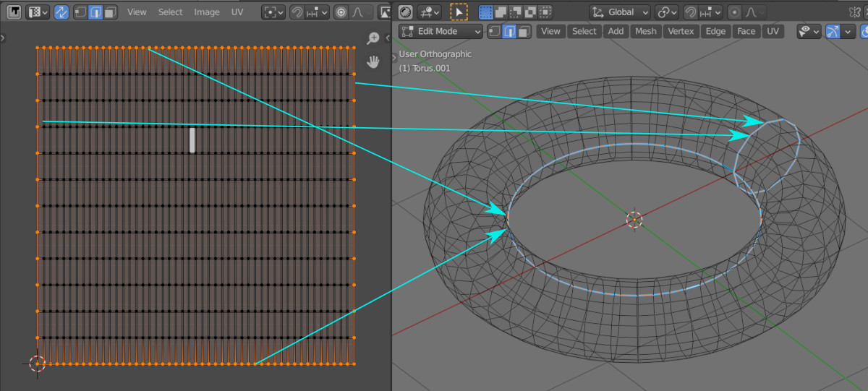
Task: Switch UV editor to face select mode
Action: pos(109,12)
